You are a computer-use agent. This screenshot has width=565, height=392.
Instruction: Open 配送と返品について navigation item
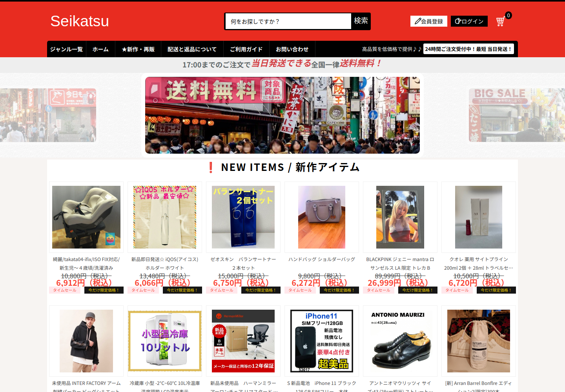[192, 49]
